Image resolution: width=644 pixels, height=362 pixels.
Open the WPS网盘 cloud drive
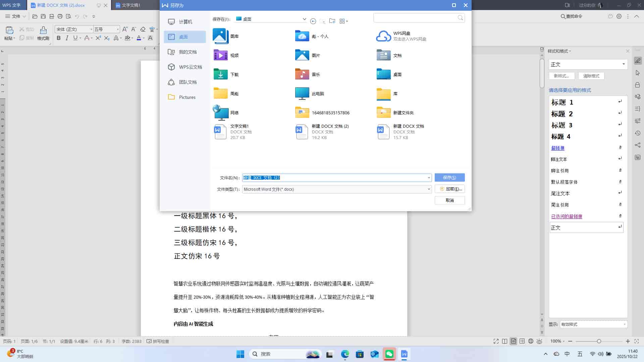pos(401,36)
